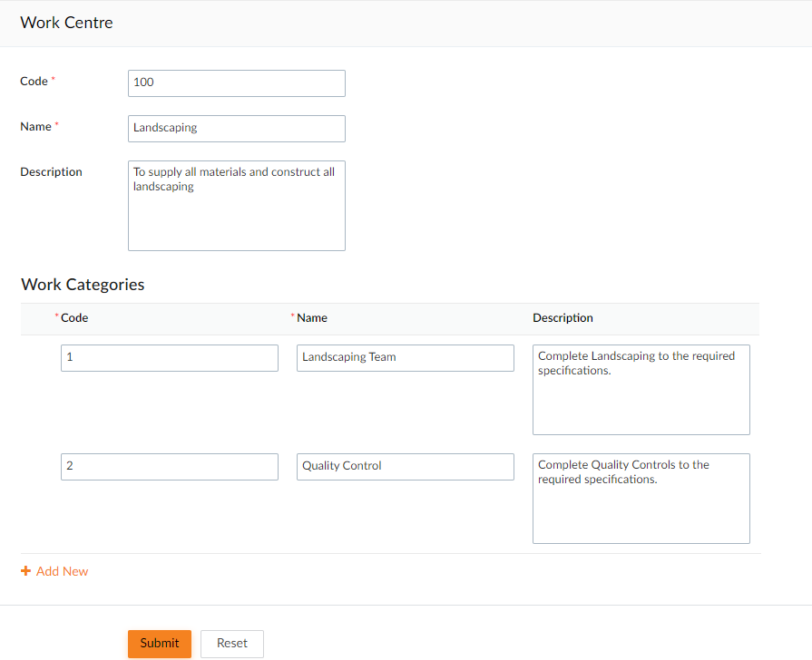Click the Work Centre page heading
Viewport: 812px width, 660px height.
click(66, 23)
